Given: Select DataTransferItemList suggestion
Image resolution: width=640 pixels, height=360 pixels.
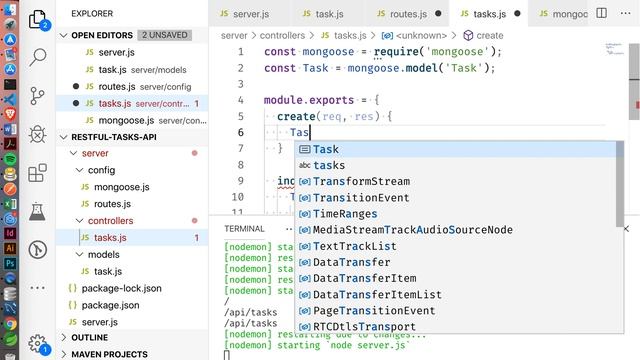Looking at the screenshot, I should click(x=456, y=294).
